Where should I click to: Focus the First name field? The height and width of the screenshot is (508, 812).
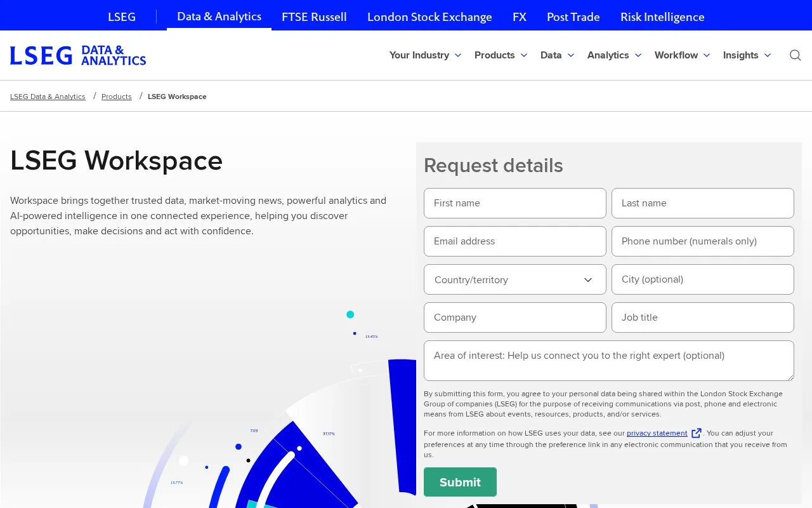point(514,203)
